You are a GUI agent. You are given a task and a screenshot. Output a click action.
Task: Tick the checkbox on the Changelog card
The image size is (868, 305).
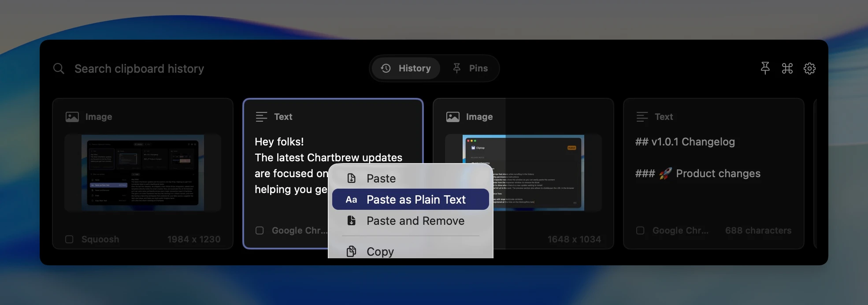640,231
